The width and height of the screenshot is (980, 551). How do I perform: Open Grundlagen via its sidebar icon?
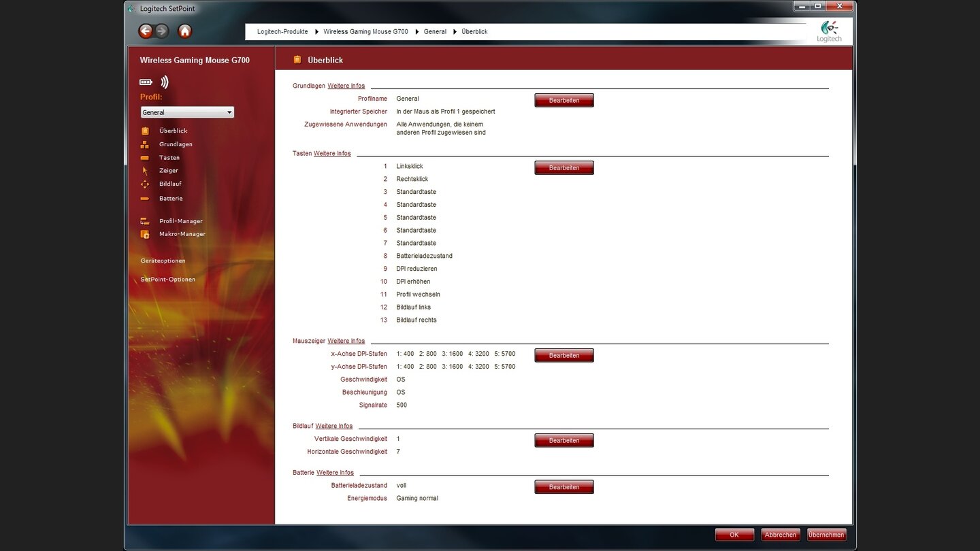145,144
